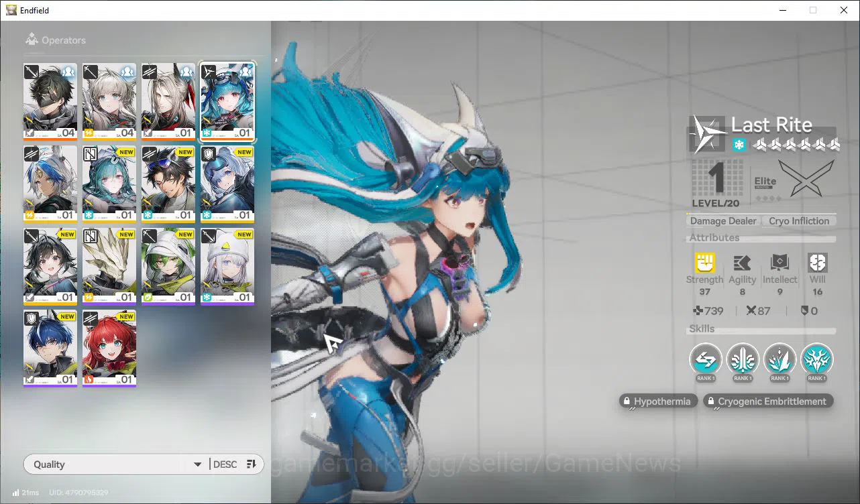Screen dimensions: 860x504
Task: Click the Skills section header
Action: coord(702,329)
